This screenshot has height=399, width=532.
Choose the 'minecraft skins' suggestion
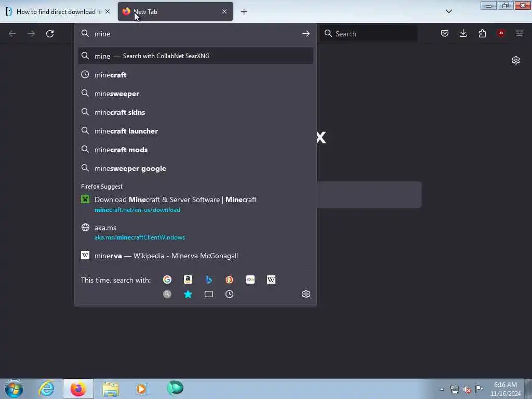(195, 112)
